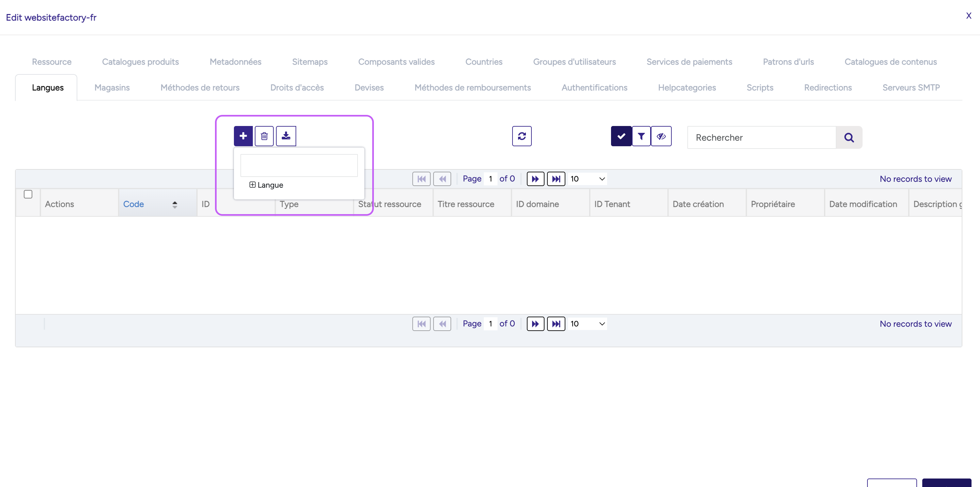The width and height of the screenshot is (980, 487).
Task: Click the refresh grid icon
Action: [522, 136]
